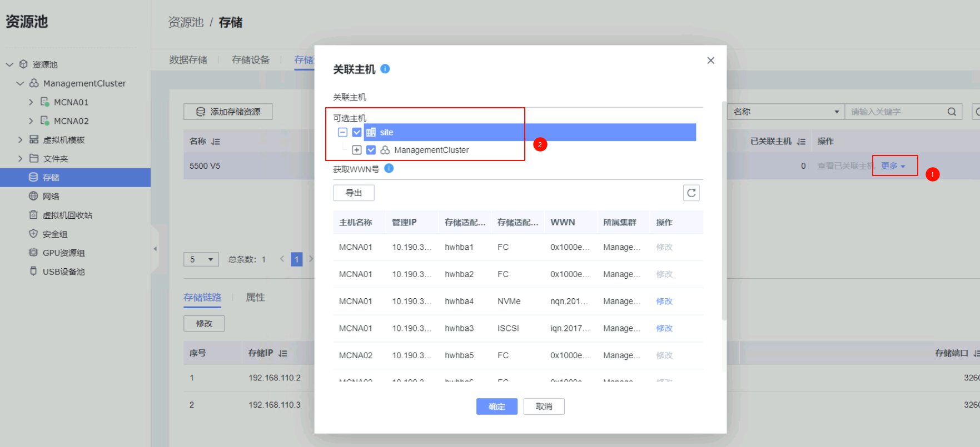This screenshot has height=447, width=980.
Task: Uncheck the site checkbox
Action: tap(357, 132)
